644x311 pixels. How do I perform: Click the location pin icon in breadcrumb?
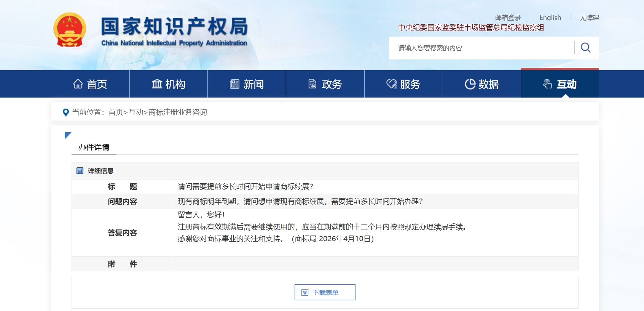tap(66, 112)
